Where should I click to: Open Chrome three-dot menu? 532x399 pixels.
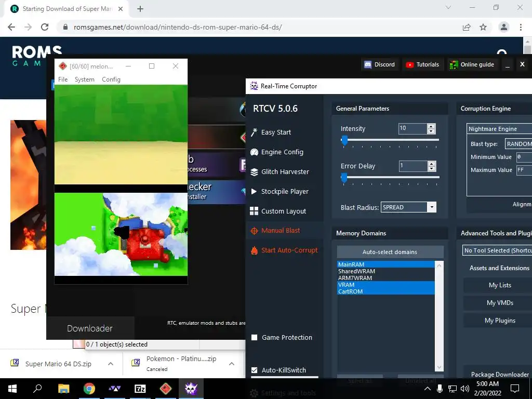tap(521, 27)
